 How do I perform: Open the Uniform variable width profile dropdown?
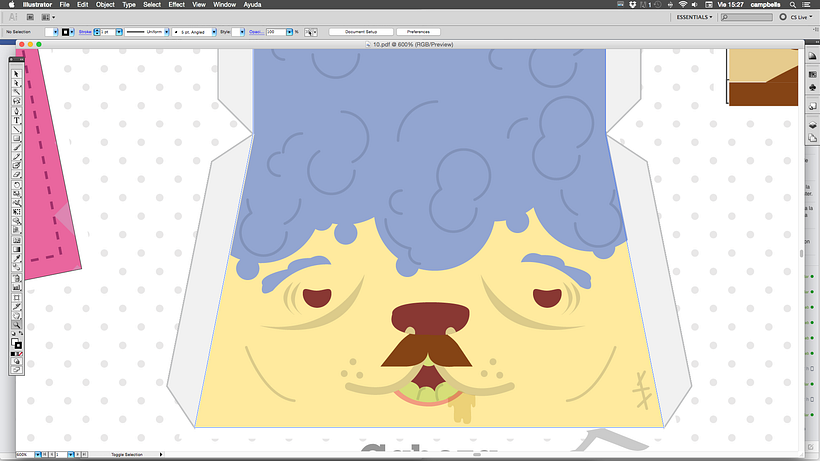(166, 32)
